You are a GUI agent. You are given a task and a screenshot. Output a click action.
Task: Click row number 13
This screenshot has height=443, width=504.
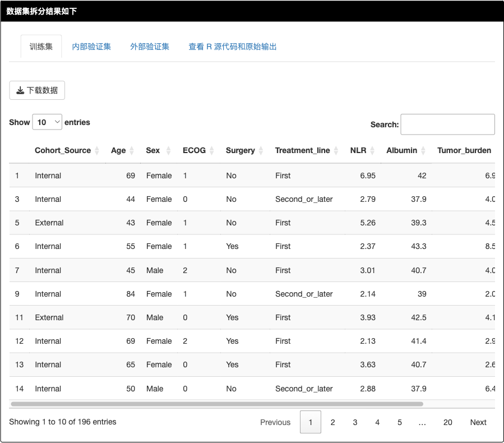[x=19, y=364]
